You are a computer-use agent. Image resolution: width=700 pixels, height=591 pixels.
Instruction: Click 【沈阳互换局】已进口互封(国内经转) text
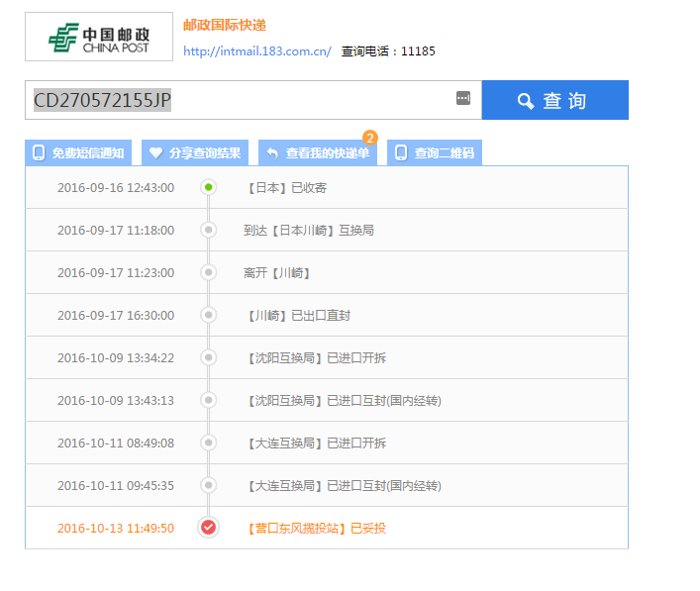pyautogui.click(x=343, y=400)
